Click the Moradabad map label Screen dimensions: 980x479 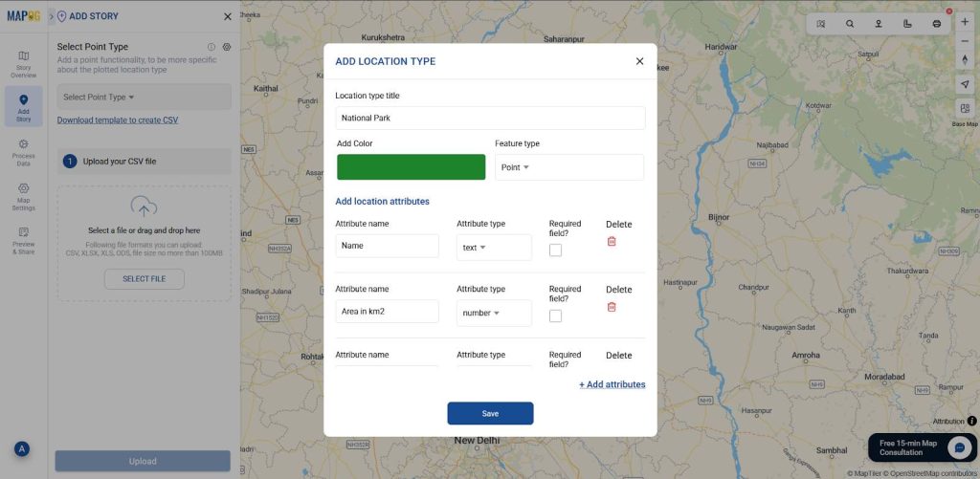point(884,377)
